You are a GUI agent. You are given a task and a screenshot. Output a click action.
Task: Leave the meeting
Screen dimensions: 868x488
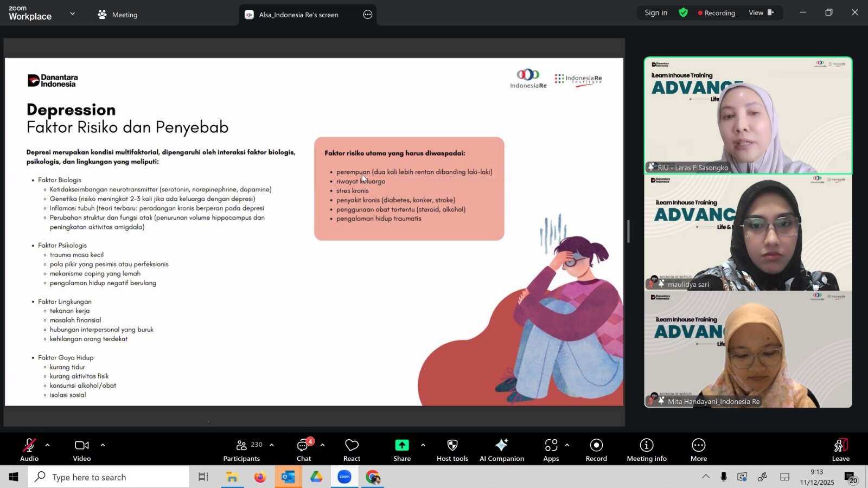840,450
